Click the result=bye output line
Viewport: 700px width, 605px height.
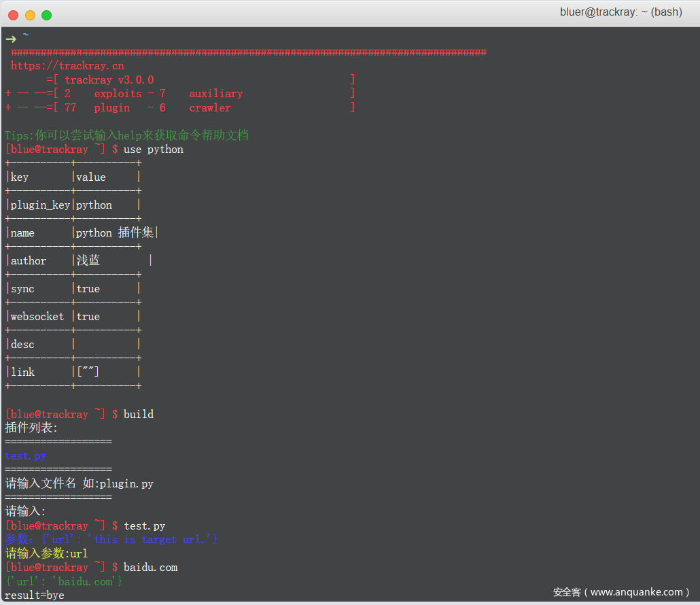click(x=35, y=595)
